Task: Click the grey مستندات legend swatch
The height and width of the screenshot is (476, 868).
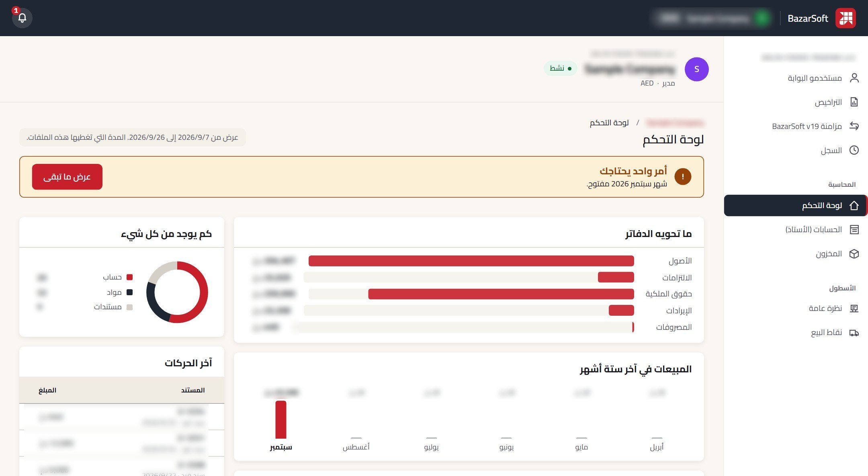Action: click(129, 307)
